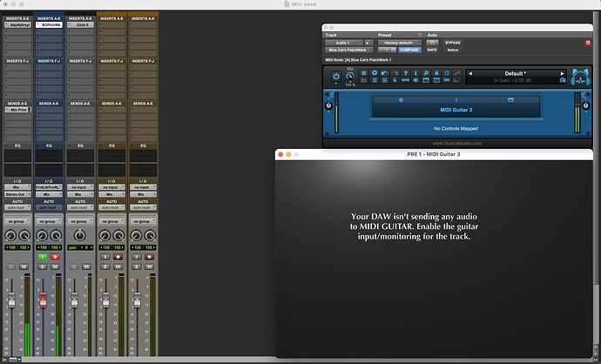Toggle green input monitor on BCPtchWk track

[x=43, y=257]
